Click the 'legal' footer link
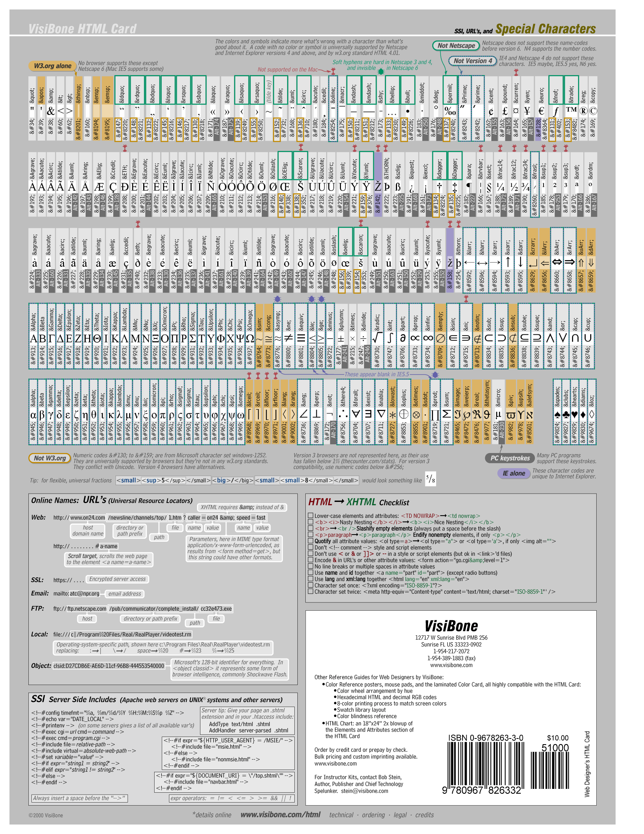This screenshot has width=644, height=834. [x=400, y=815]
